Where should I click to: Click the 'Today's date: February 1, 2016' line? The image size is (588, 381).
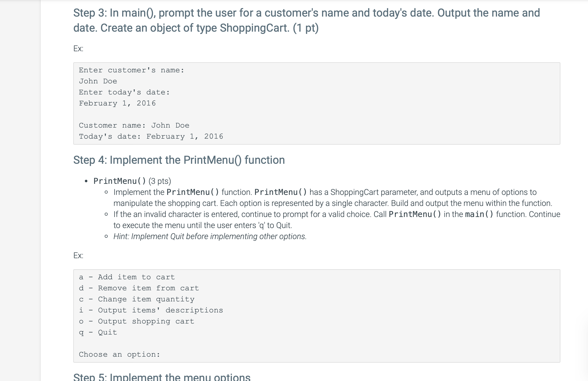click(151, 136)
